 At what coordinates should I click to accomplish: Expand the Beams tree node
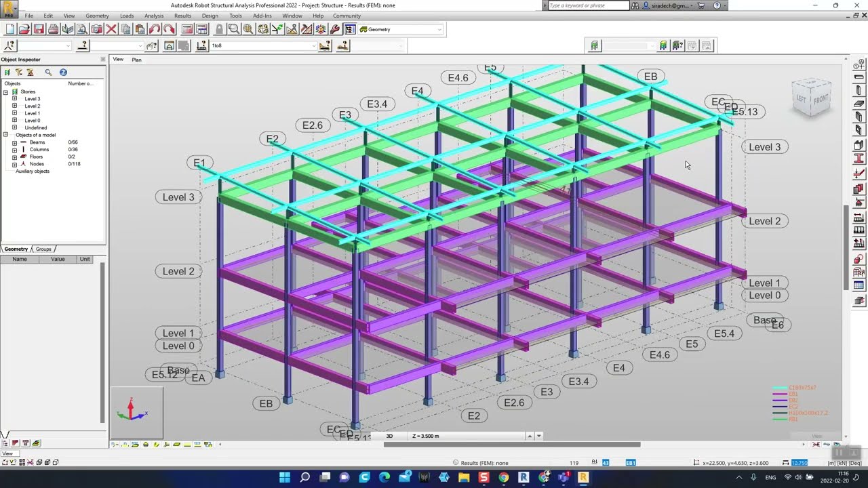(x=14, y=142)
